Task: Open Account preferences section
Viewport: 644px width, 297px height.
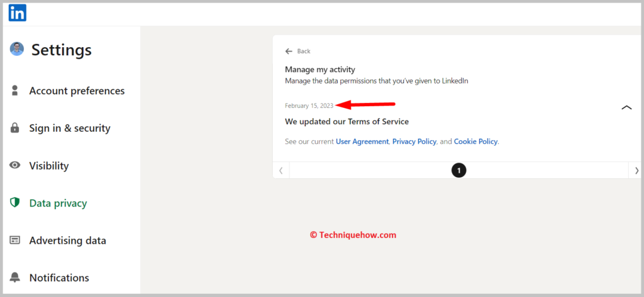Action: click(x=77, y=90)
